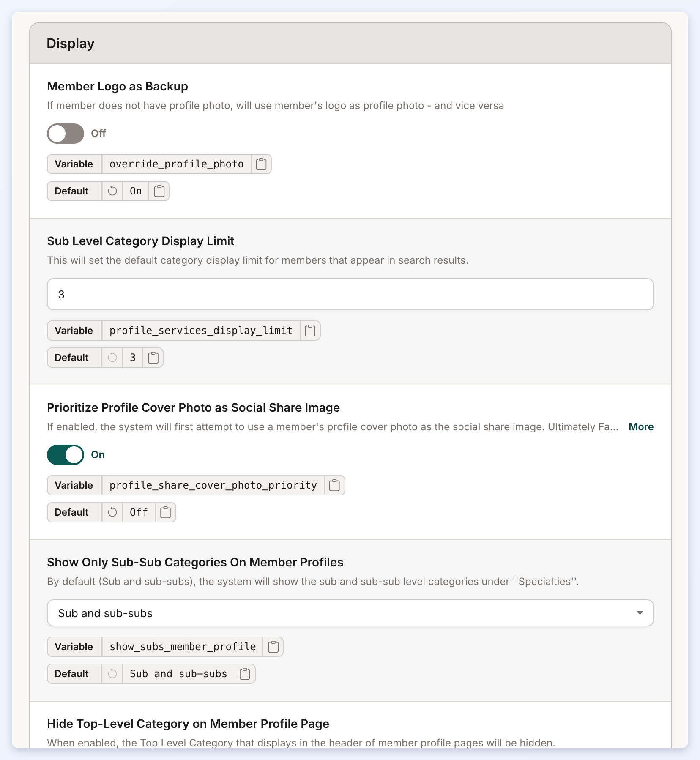Copy the default value On
The image size is (700, 760).
159,191
